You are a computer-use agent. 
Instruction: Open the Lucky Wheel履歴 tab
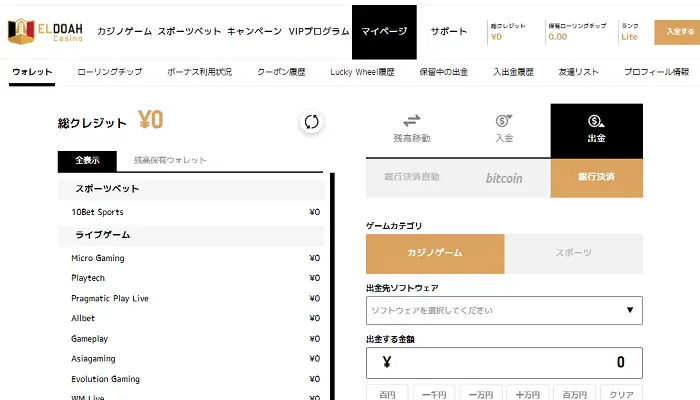pyautogui.click(x=360, y=72)
